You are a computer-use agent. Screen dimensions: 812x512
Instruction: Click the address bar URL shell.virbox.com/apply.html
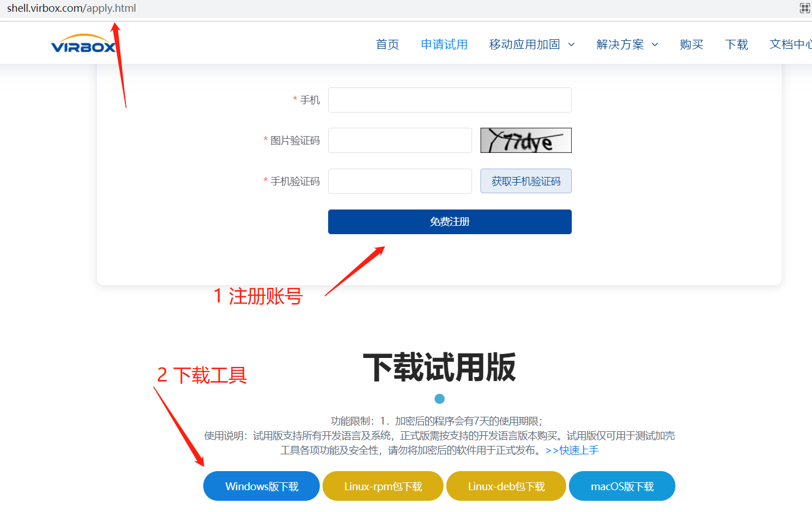[72, 8]
